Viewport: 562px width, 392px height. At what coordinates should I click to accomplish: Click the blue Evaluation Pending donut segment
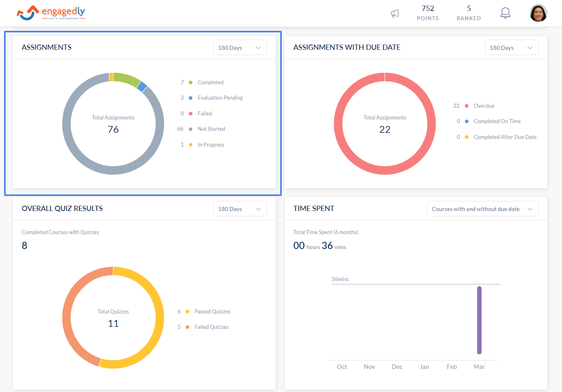[x=142, y=86]
